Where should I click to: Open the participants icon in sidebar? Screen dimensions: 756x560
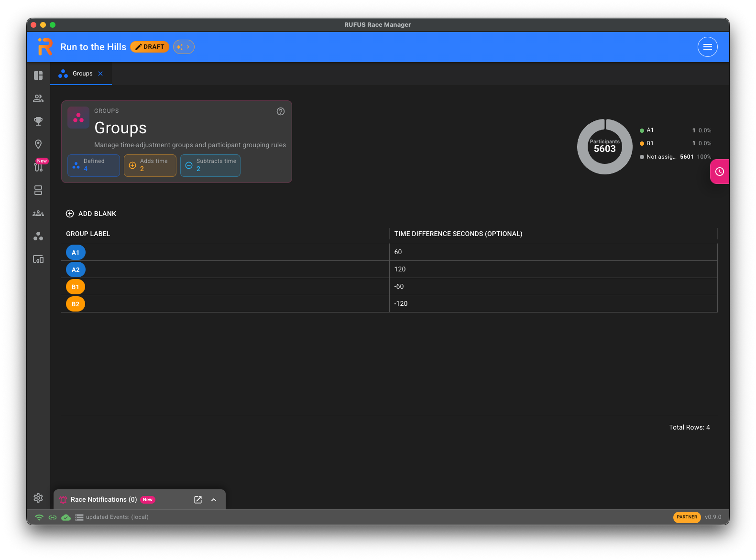(x=38, y=98)
